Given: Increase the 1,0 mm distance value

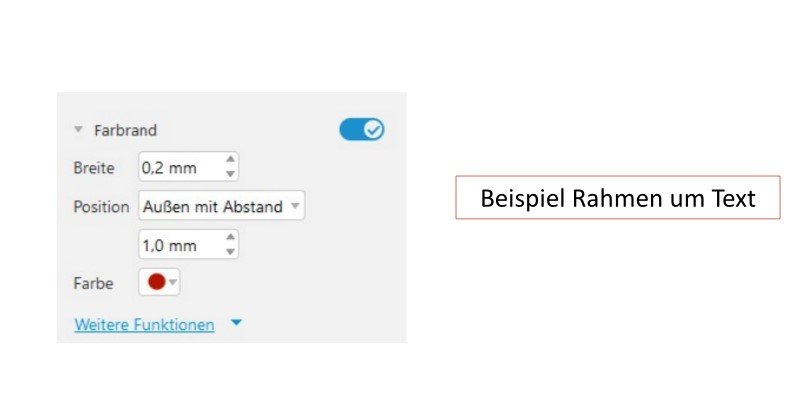Looking at the screenshot, I should coord(230,238).
